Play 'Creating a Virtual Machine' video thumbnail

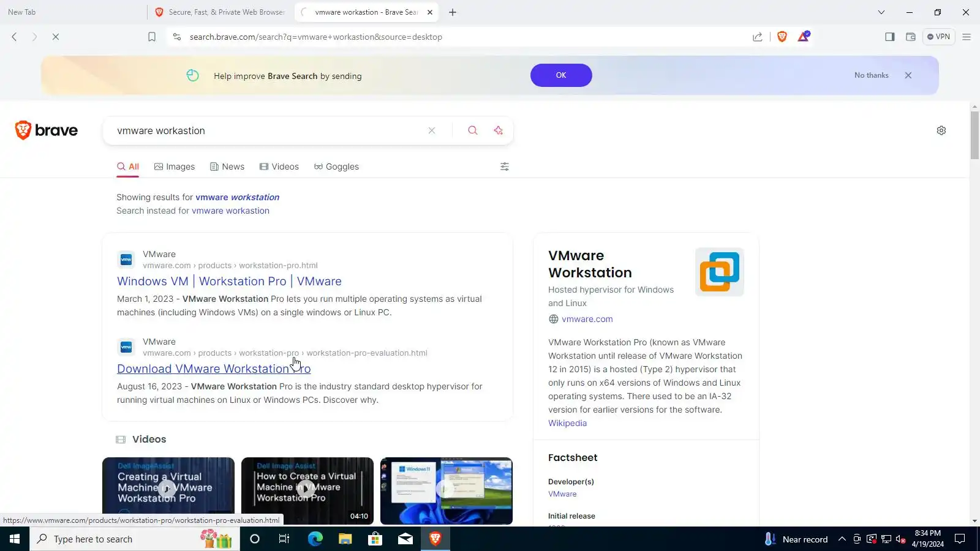(168, 490)
